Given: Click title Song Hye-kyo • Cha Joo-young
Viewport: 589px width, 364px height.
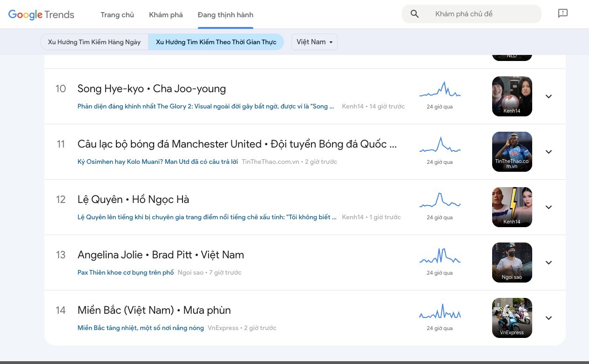Looking at the screenshot, I should [x=152, y=88].
